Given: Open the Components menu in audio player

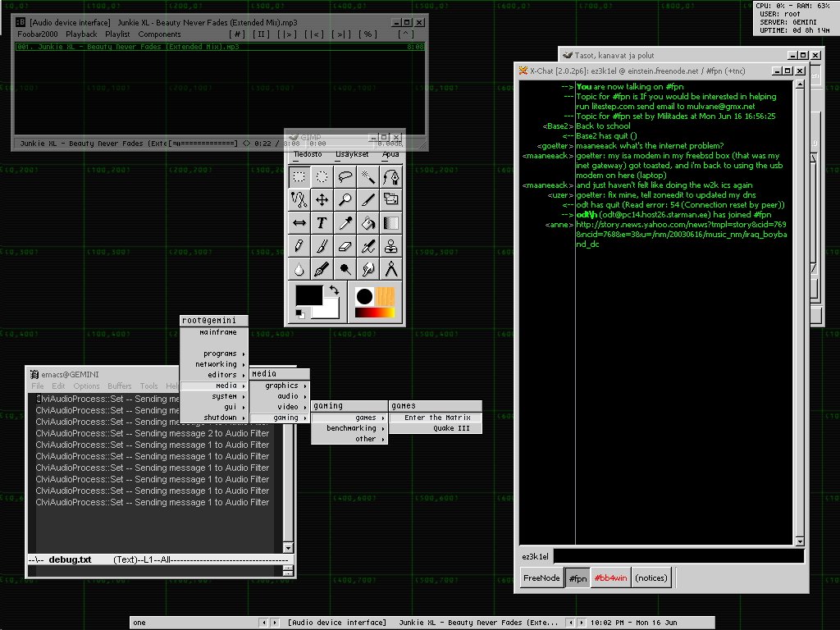Looking at the screenshot, I should pos(159,34).
